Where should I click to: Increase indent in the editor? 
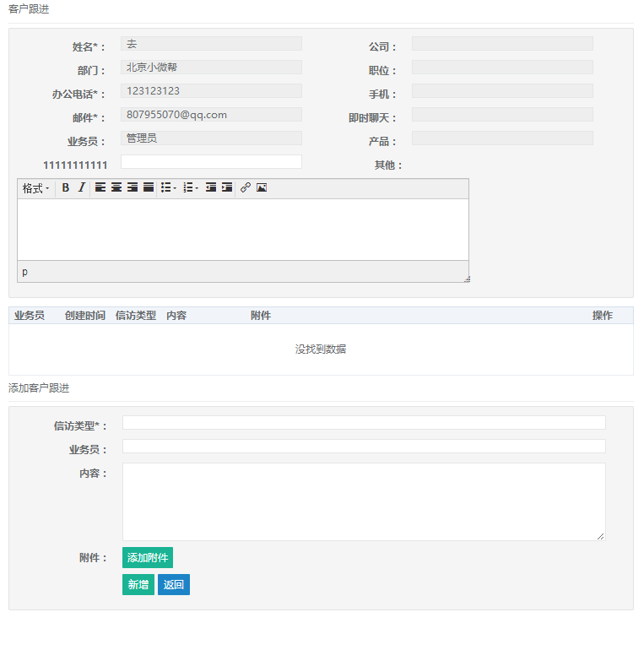tap(227, 187)
